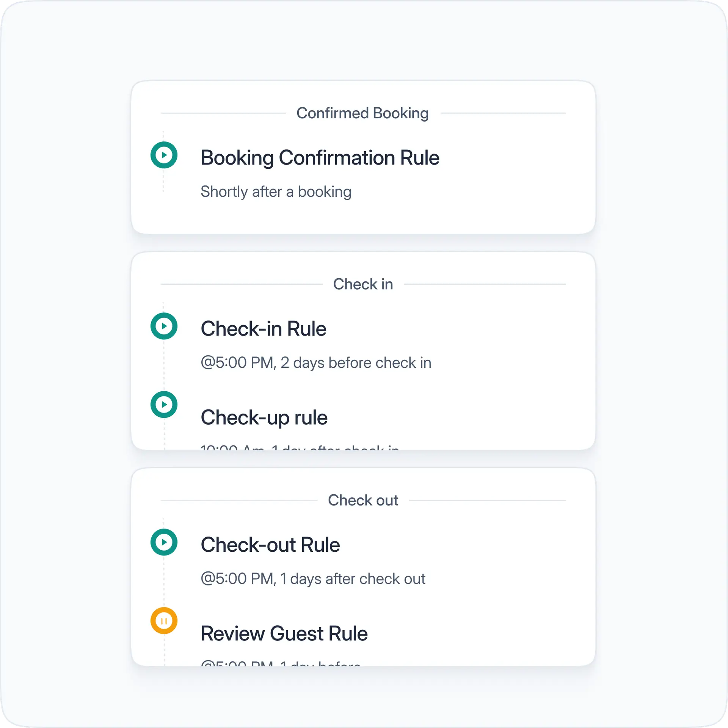The height and width of the screenshot is (728, 728).
Task: Open the Check-up rule title
Action: [264, 418]
